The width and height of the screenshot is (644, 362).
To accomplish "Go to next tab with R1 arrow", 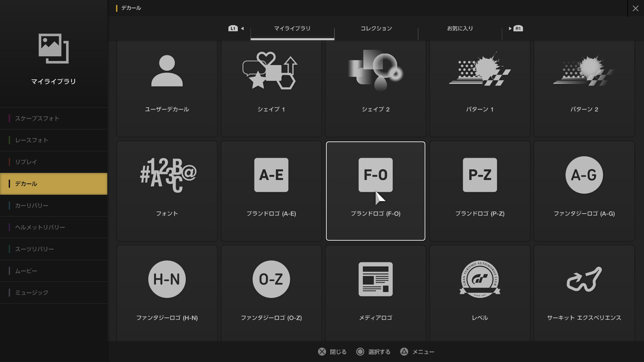I will 516,28.
